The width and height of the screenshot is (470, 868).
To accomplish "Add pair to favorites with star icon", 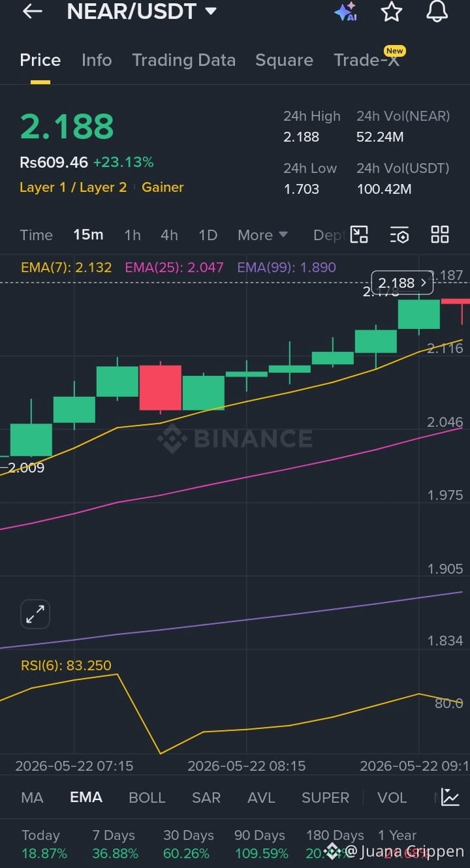I will [x=392, y=11].
